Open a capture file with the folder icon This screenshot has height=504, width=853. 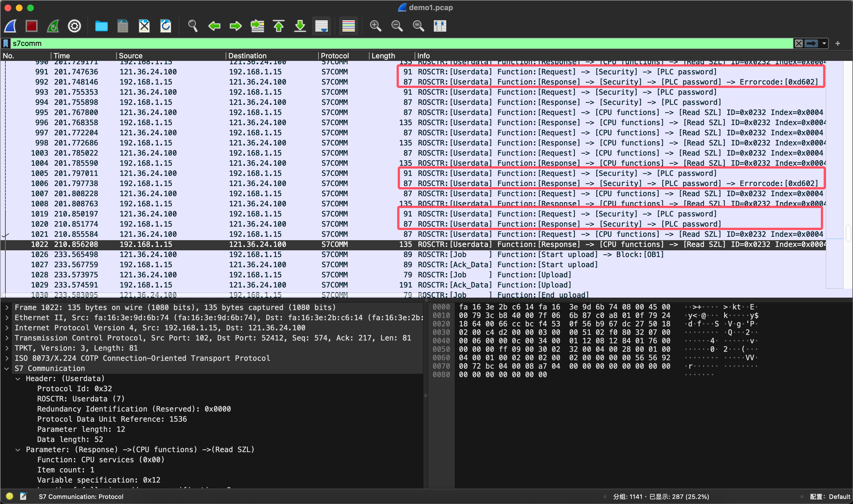click(101, 26)
